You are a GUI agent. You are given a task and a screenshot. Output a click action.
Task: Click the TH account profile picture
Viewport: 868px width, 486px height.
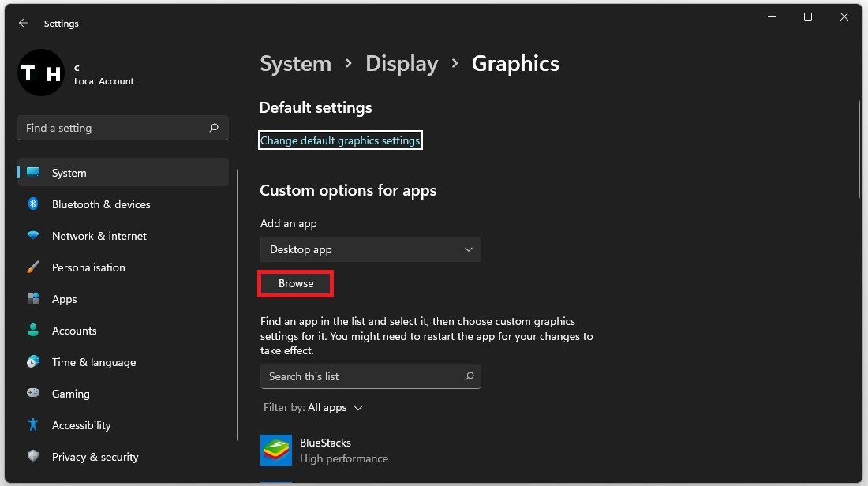40,73
